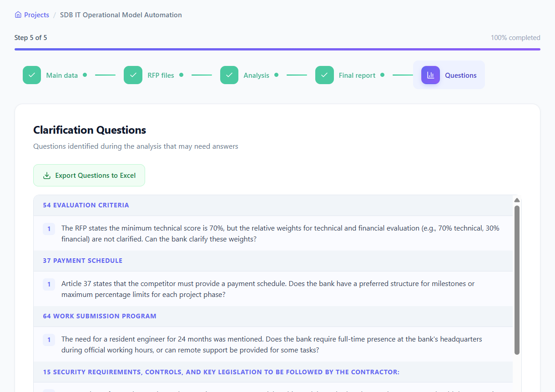
Task: Click the purple progress bar
Action: pyautogui.click(x=277, y=49)
